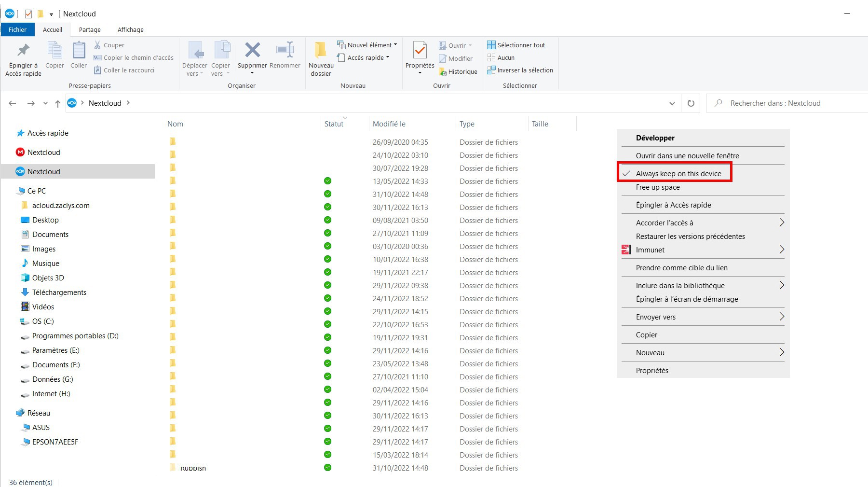Open the Fichier menu tab
The width and height of the screenshot is (868, 487).
coord(17,29)
